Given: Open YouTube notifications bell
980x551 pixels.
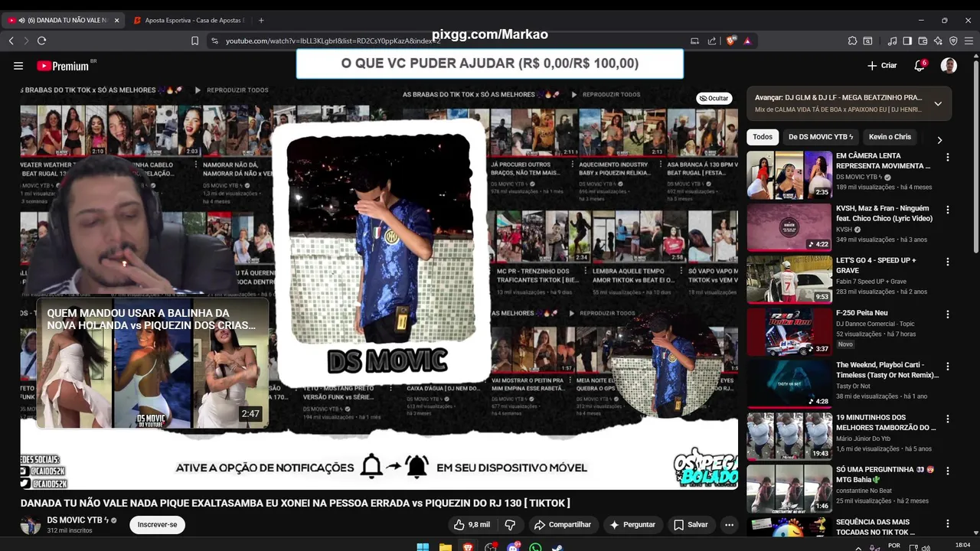Looking at the screenshot, I should point(920,66).
